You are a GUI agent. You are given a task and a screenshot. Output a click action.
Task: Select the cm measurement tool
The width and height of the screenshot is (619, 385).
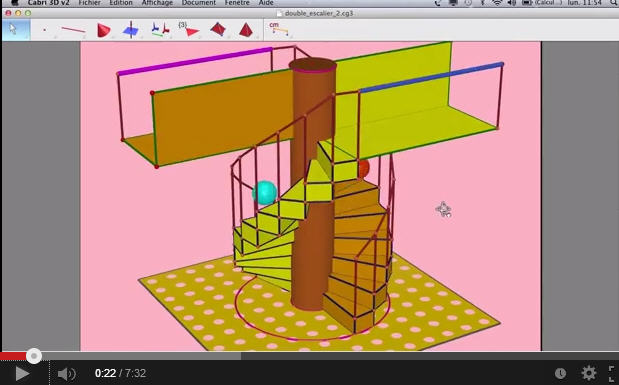click(278, 28)
